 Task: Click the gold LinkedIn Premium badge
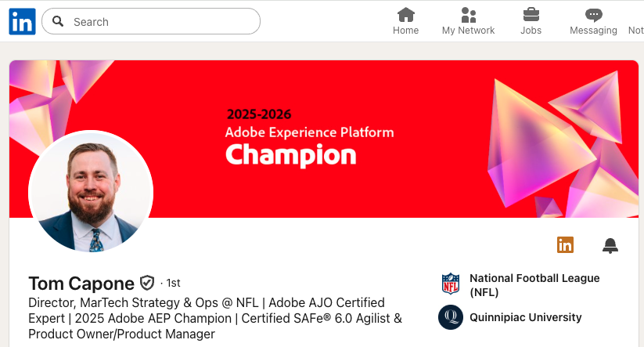[565, 245]
